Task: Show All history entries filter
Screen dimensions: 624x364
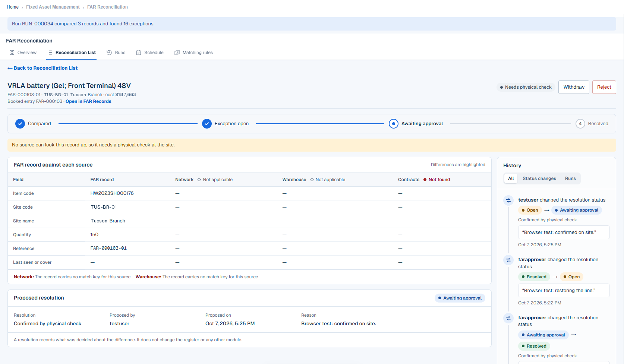Action: (x=511, y=178)
